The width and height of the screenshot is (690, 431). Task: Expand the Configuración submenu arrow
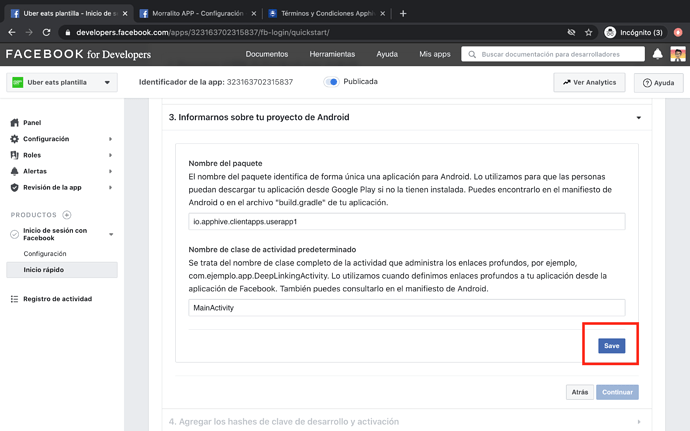point(110,139)
